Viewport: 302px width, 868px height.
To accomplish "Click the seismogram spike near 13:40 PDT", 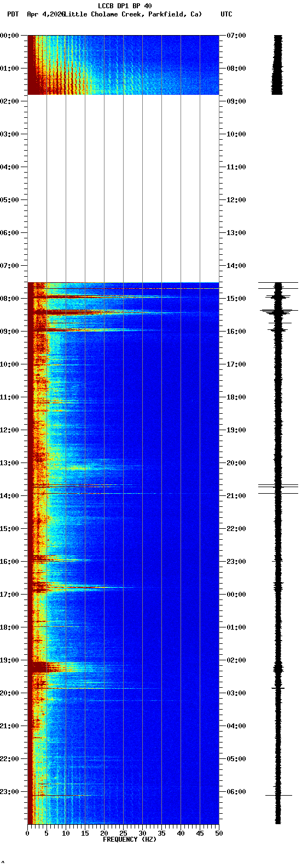I will point(278,486).
